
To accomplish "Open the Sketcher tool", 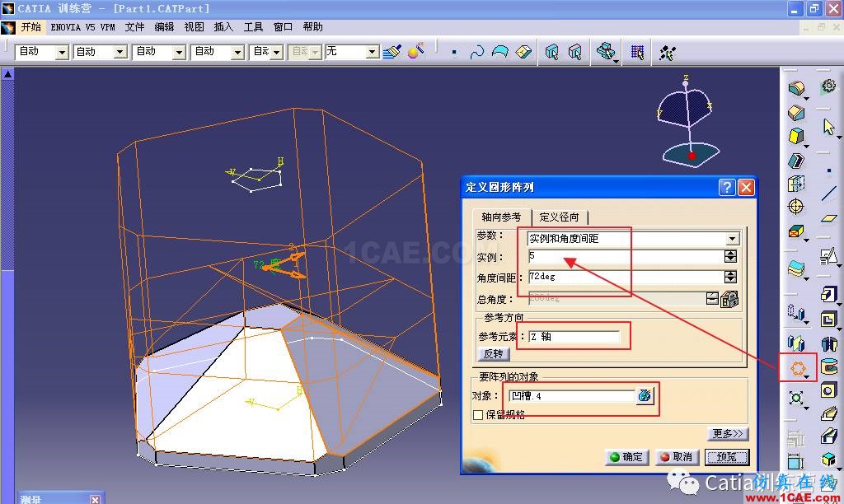I will [829, 257].
